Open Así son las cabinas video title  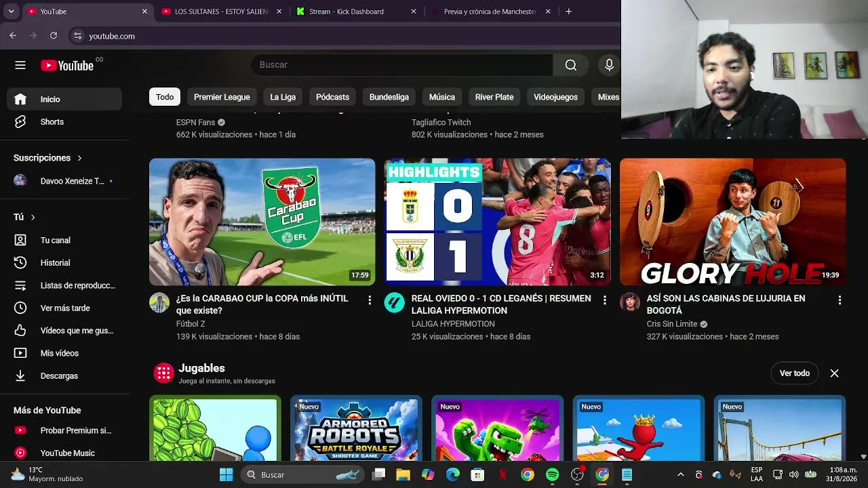(x=726, y=304)
